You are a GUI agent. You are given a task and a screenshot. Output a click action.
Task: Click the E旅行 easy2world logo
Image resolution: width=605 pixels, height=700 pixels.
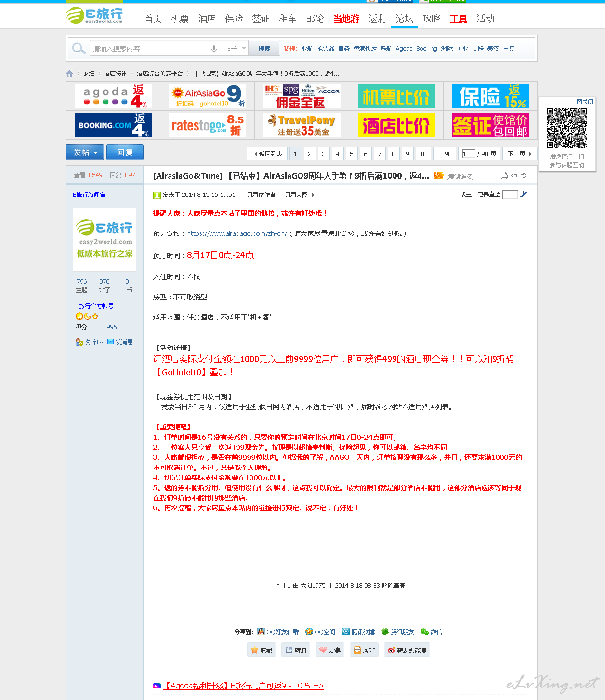(94, 15)
